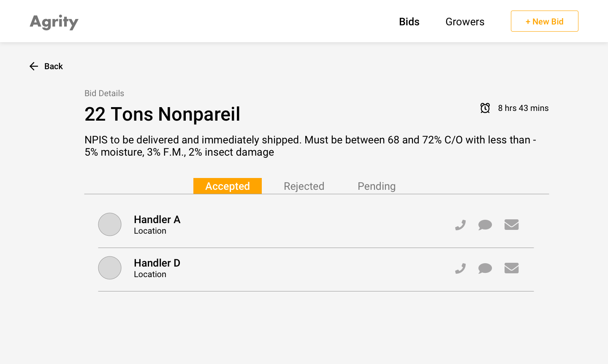Email Handler D via envelope icon

(511, 268)
